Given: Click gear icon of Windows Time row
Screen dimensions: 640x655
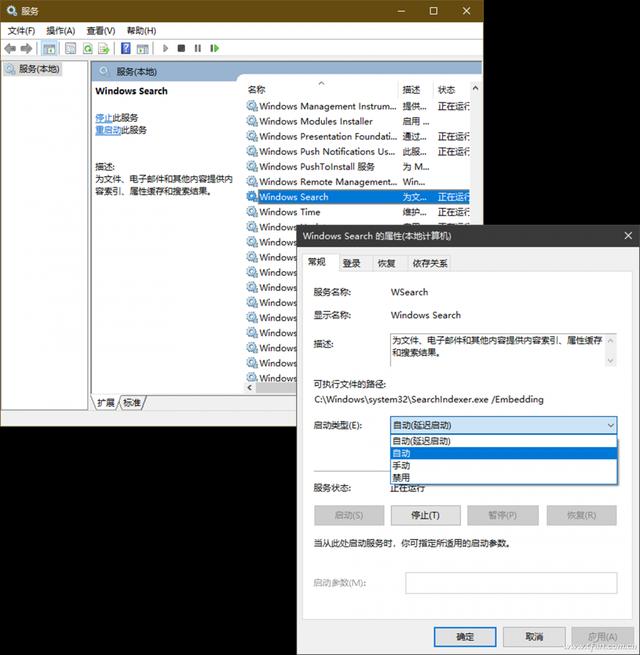Looking at the screenshot, I should click(252, 211).
